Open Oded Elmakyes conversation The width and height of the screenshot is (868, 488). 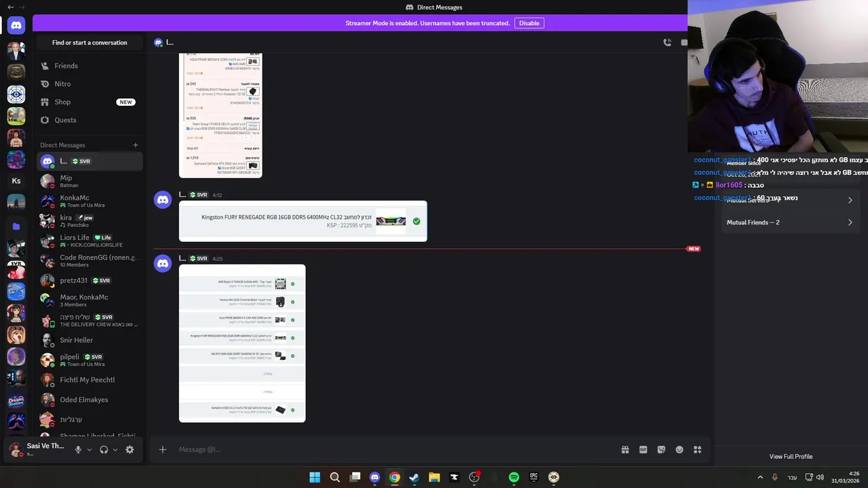coord(90,400)
